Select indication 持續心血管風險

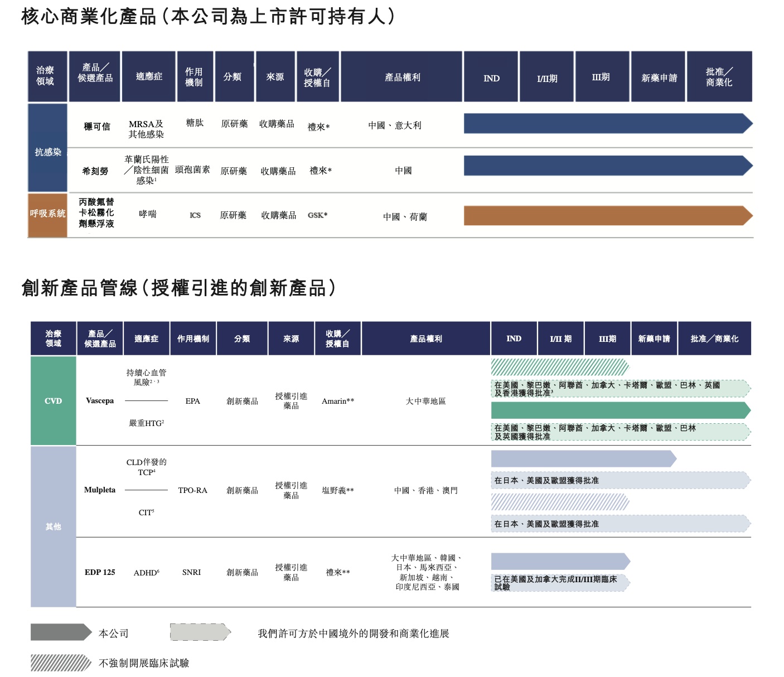(146, 378)
